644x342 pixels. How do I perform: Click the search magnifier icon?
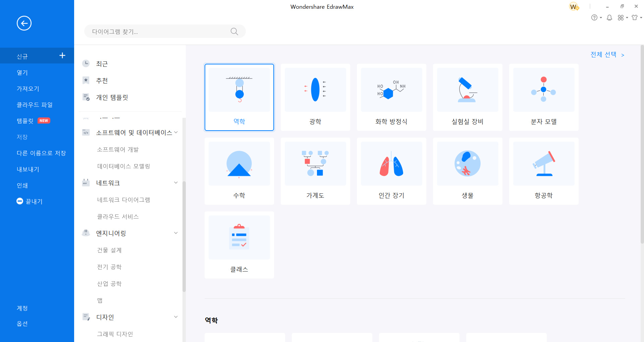point(234,31)
